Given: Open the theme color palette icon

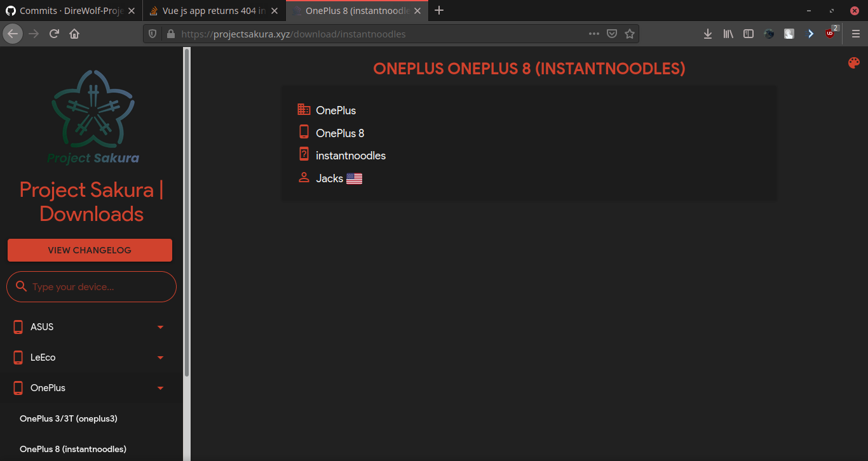Looking at the screenshot, I should 853,62.
